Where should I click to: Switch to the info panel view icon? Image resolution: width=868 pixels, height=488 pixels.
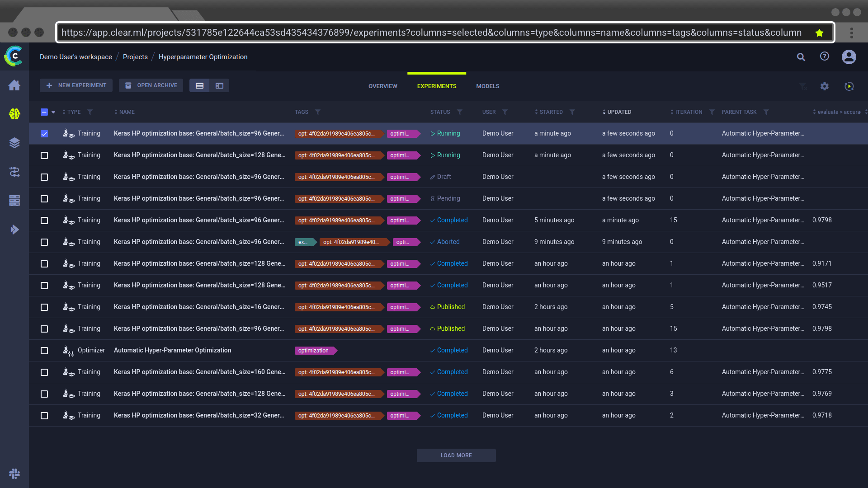(x=219, y=86)
